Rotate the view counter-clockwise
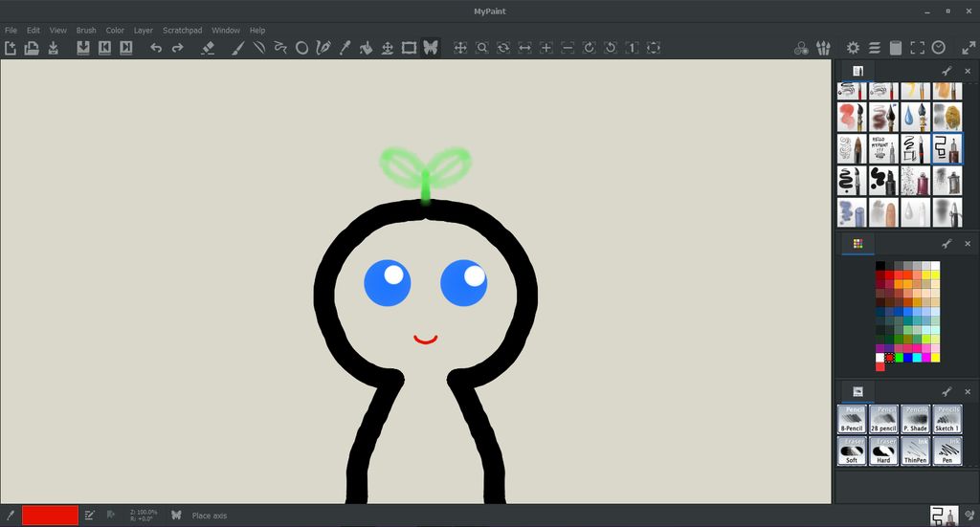The height and width of the screenshot is (527, 980). pos(611,48)
